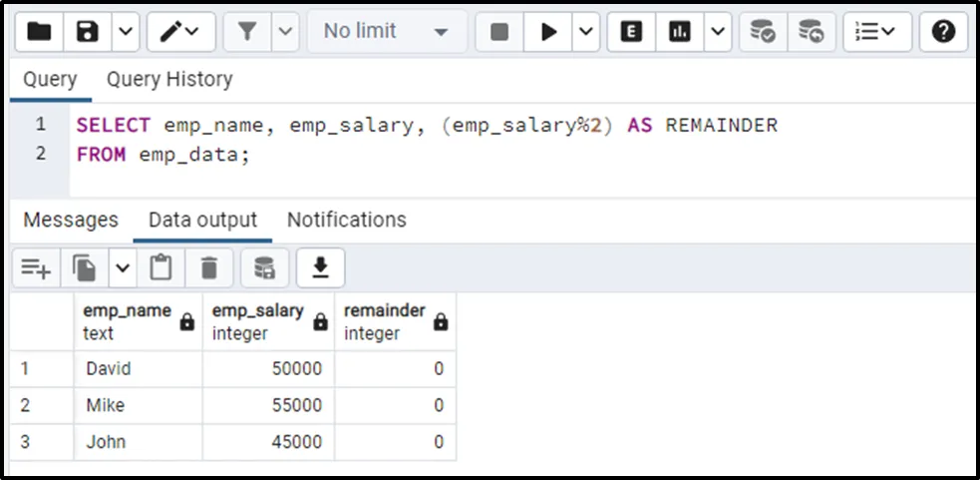Click the Open File folder icon
Screen dimensions: 980x480
[x=40, y=32]
